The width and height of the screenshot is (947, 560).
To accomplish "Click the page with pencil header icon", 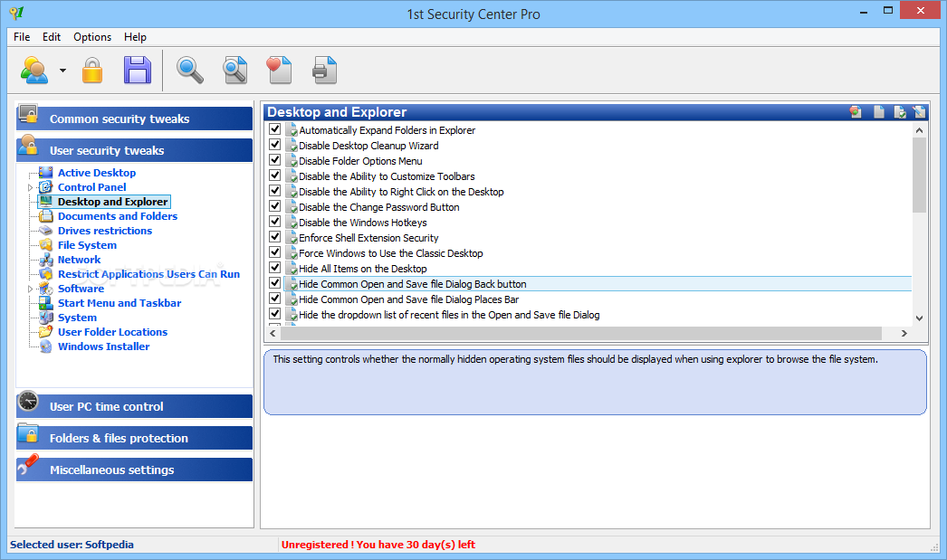I will click(x=919, y=111).
